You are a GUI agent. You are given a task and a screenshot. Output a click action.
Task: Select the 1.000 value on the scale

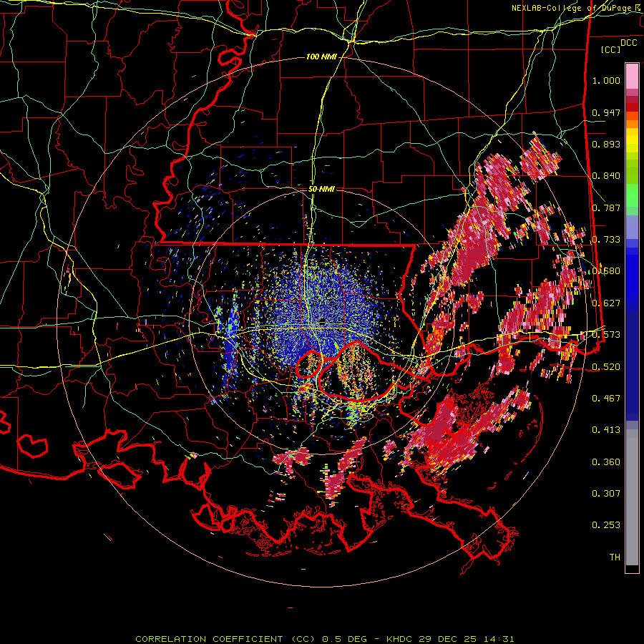click(606, 80)
